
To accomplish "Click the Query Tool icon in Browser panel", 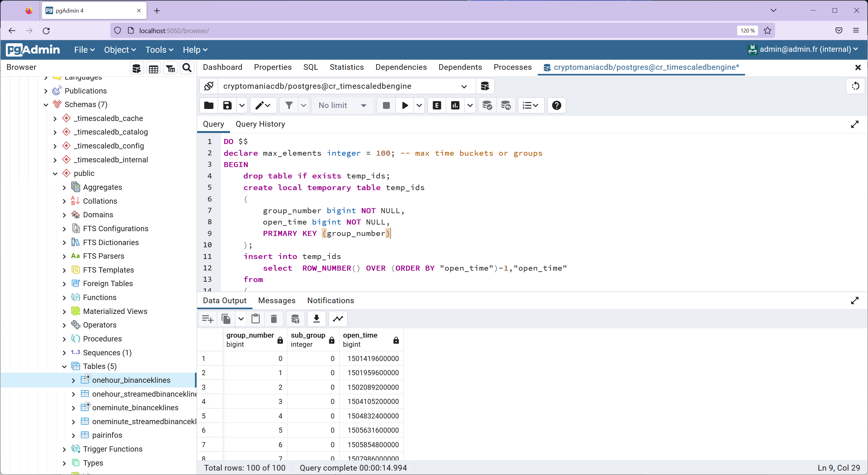I will tap(137, 68).
